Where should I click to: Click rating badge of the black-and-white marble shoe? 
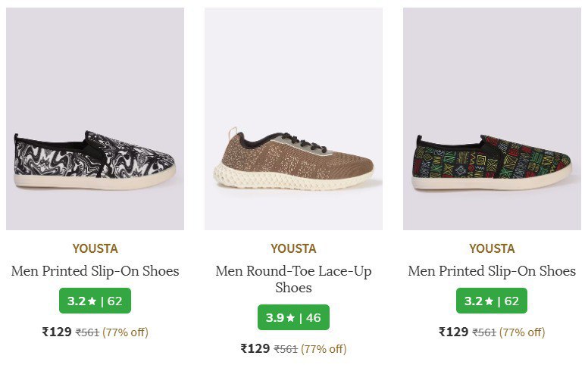[95, 301]
